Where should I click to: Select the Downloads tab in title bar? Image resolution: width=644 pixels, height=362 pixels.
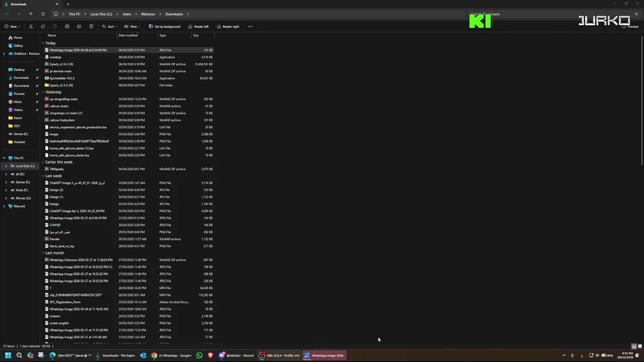click(31, 4)
